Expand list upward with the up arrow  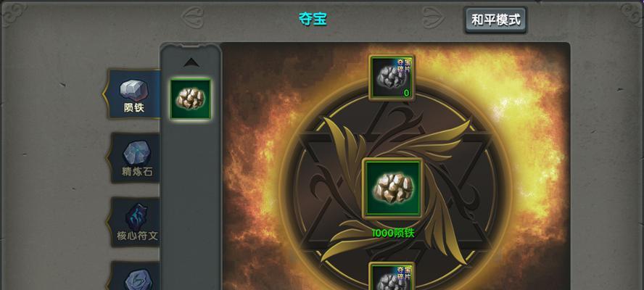click(191, 62)
